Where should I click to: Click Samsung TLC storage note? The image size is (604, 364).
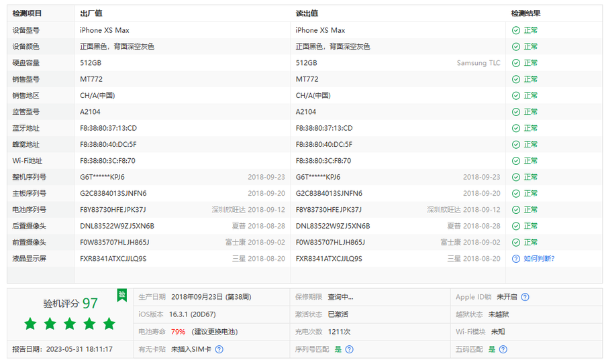coord(479,63)
